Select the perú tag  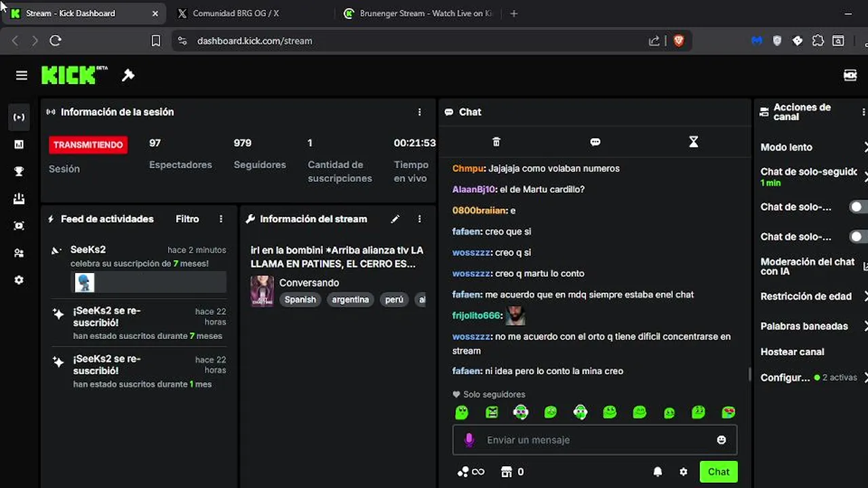coord(394,300)
